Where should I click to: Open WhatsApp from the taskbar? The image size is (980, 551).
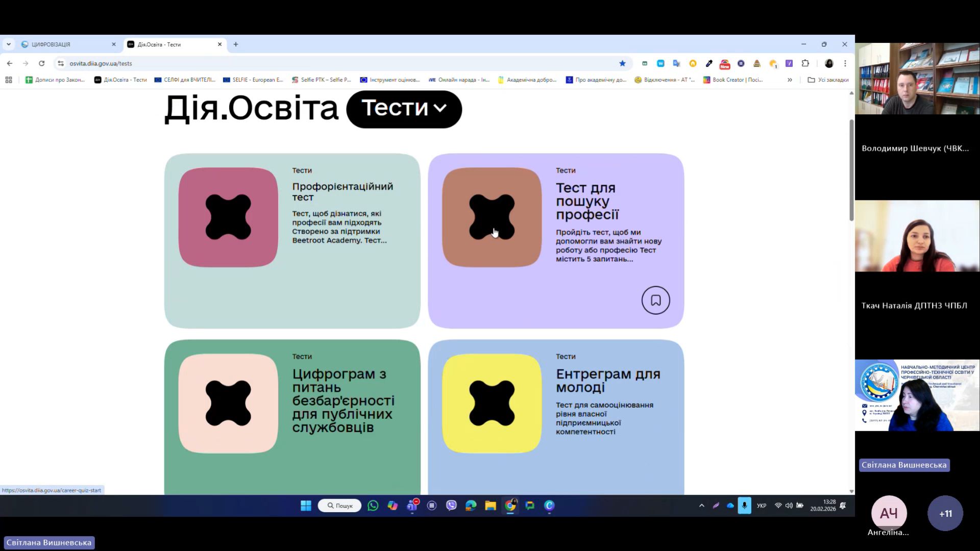[x=373, y=506]
